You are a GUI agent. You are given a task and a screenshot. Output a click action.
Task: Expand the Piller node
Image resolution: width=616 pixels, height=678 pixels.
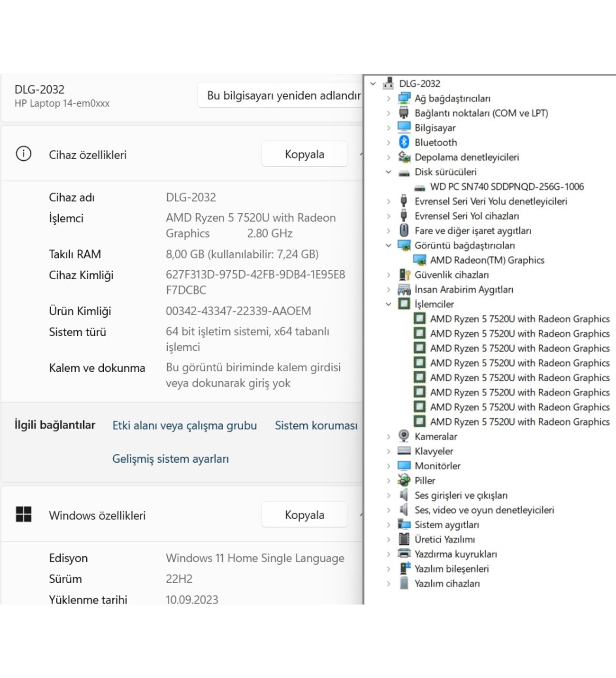click(x=389, y=481)
